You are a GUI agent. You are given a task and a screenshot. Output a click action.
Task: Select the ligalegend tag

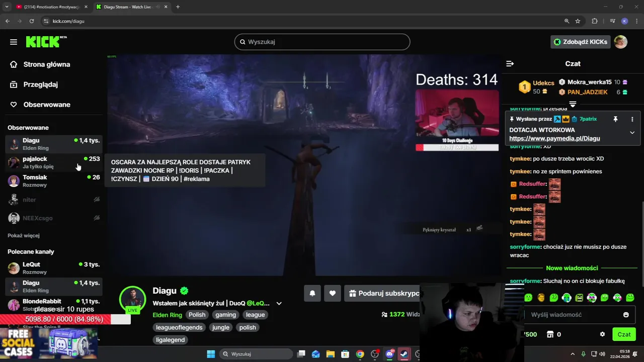(171, 340)
